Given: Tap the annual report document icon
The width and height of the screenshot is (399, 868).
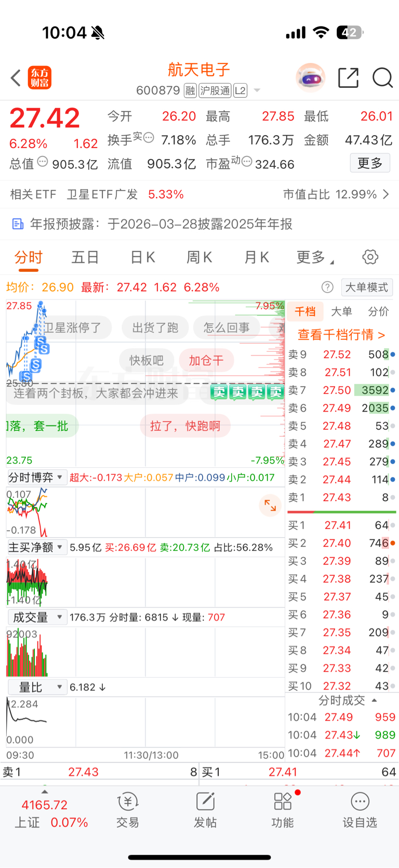Looking at the screenshot, I should tap(18, 224).
